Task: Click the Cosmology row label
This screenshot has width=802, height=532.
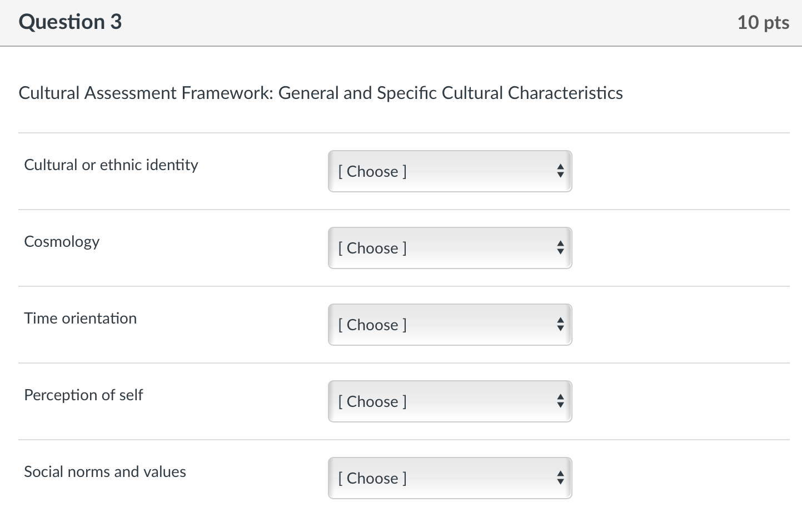Action: click(x=62, y=241)
